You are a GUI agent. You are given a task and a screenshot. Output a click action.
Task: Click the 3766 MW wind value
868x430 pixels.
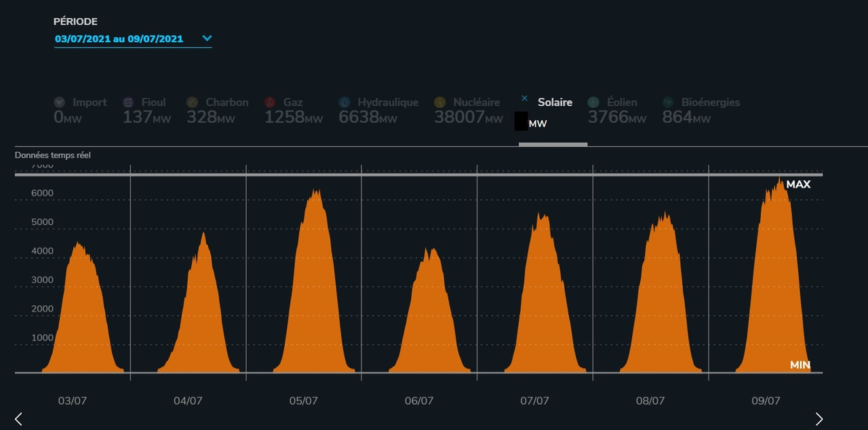point(617,117)
